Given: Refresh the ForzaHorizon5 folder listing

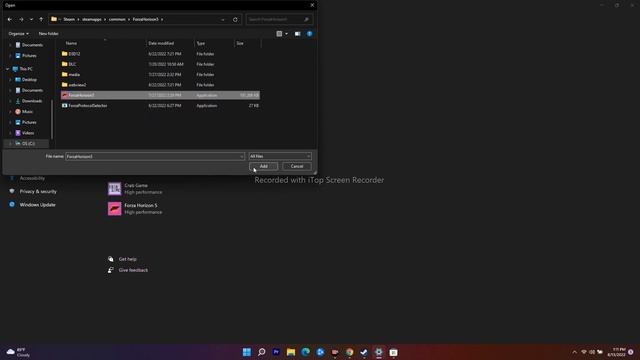Looking at the screenshot, I should point(235,19).
